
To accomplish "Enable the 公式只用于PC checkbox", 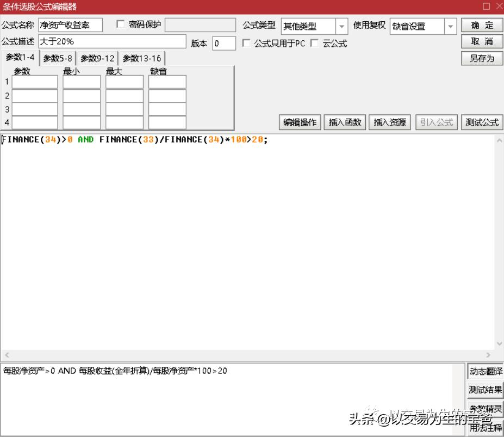I will tap(246, 43).
